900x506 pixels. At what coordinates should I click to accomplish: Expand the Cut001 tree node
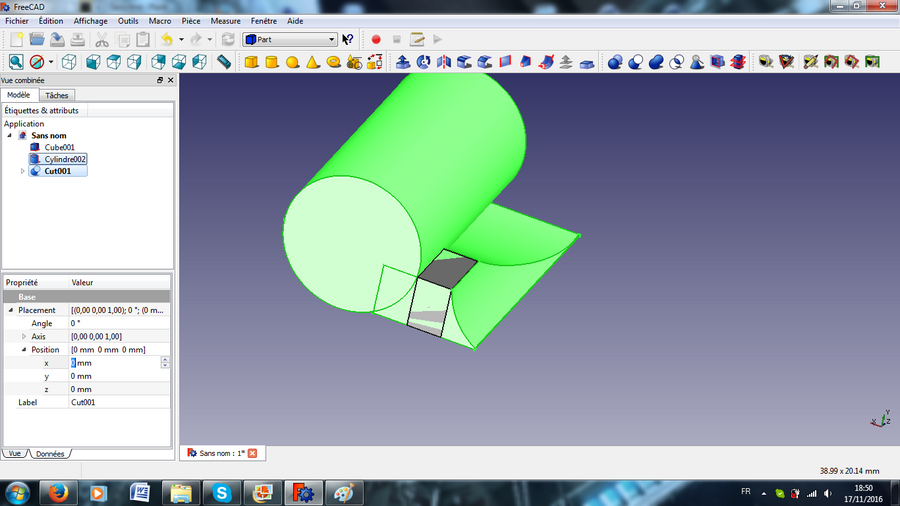point(23,172)
